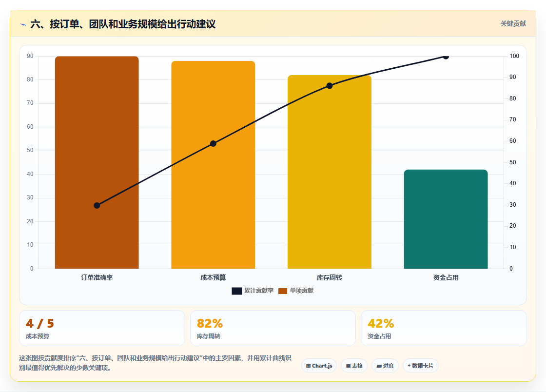Select the 表格 tag
This screenshot has width=546, height=392.
point(354,366)
